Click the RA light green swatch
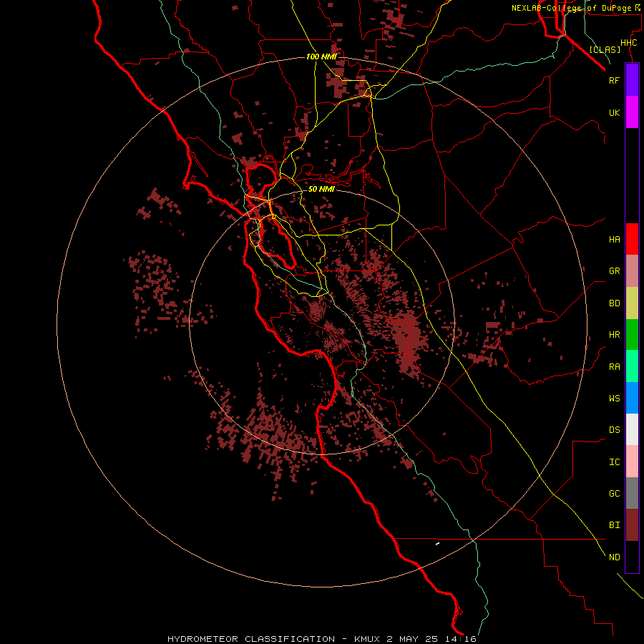644x644 pixels. point(632,366)
